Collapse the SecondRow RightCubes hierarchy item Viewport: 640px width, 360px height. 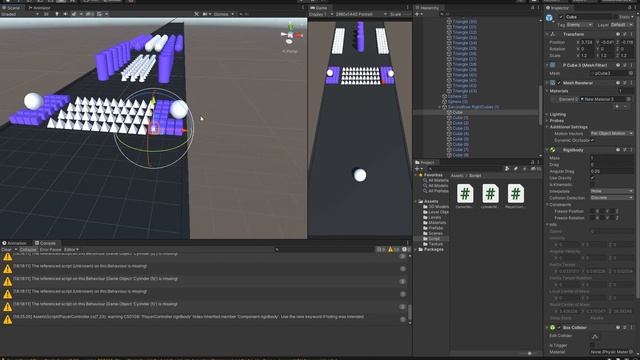[x=440, y=107]
